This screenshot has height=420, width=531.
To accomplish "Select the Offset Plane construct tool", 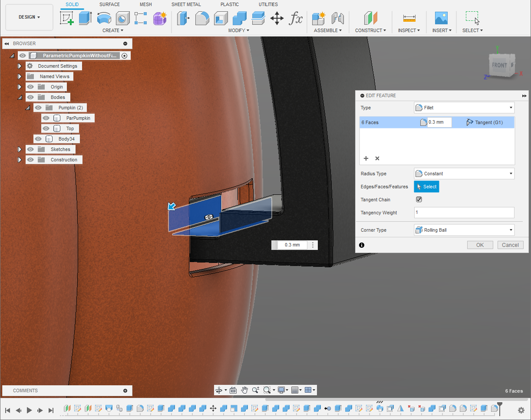I will pos(370,18).
